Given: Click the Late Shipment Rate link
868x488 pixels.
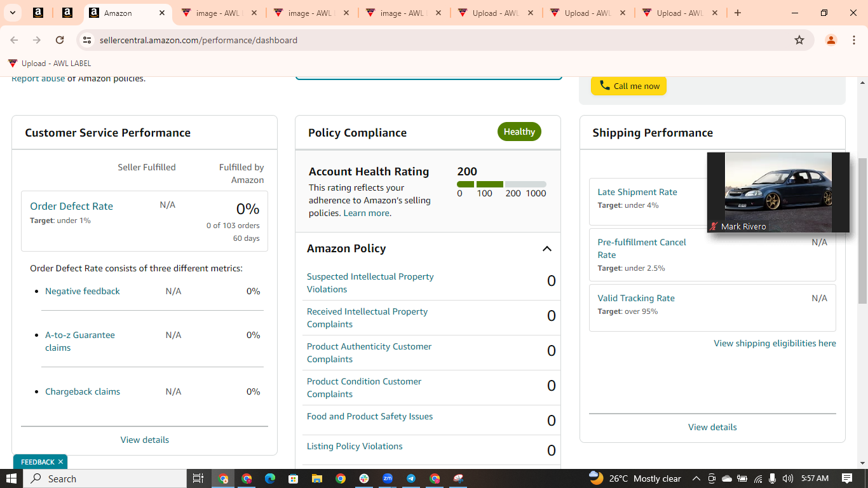Looking at the screenshot, I should tap(637, 192).
